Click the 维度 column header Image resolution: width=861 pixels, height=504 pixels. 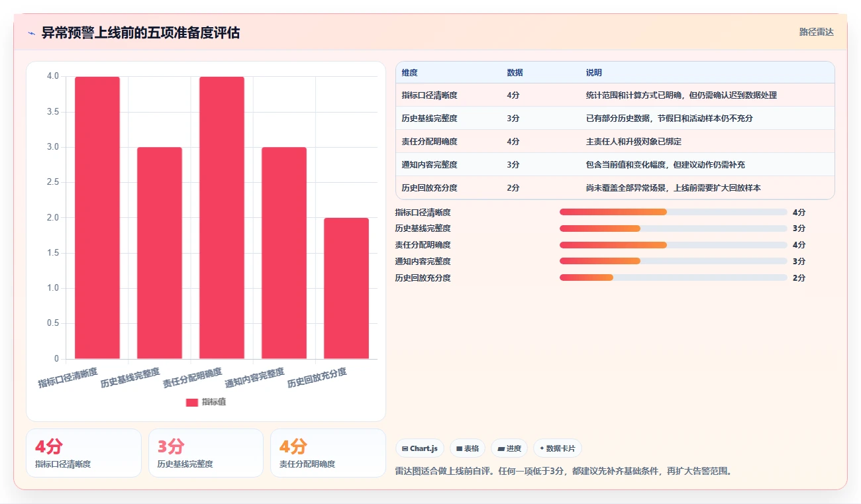(409, 73)
